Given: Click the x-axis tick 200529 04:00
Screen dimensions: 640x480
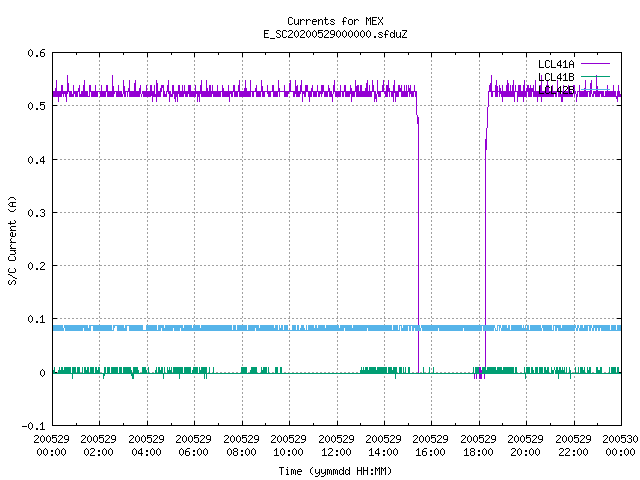Looking at the screenshot, I should point(146,446).
